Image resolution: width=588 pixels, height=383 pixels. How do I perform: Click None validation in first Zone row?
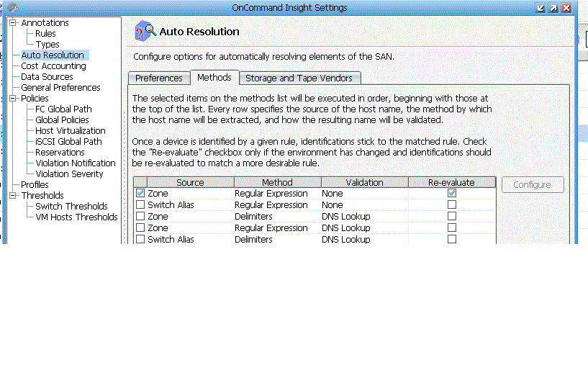(x=333, y=193)
